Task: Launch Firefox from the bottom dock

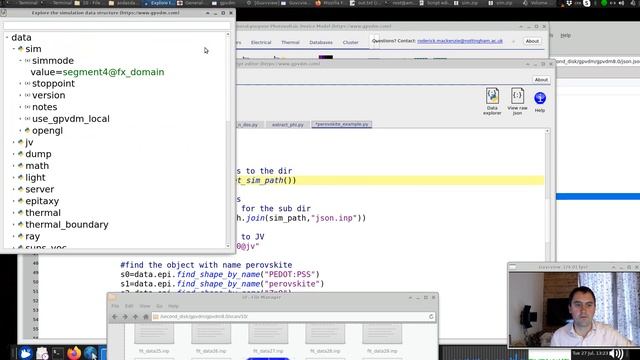Action: 74,353
